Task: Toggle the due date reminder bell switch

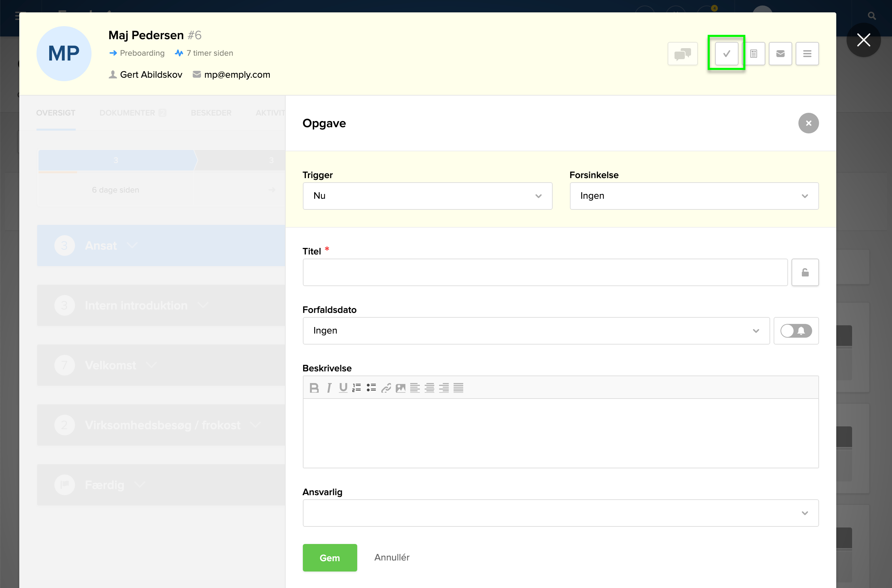Action: [x=796, y=330]
